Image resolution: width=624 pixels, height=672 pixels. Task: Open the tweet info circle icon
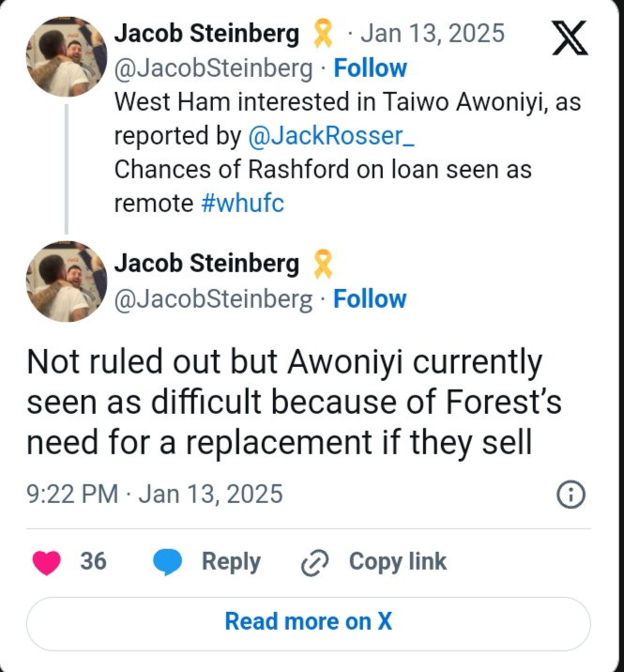point(571,494)
